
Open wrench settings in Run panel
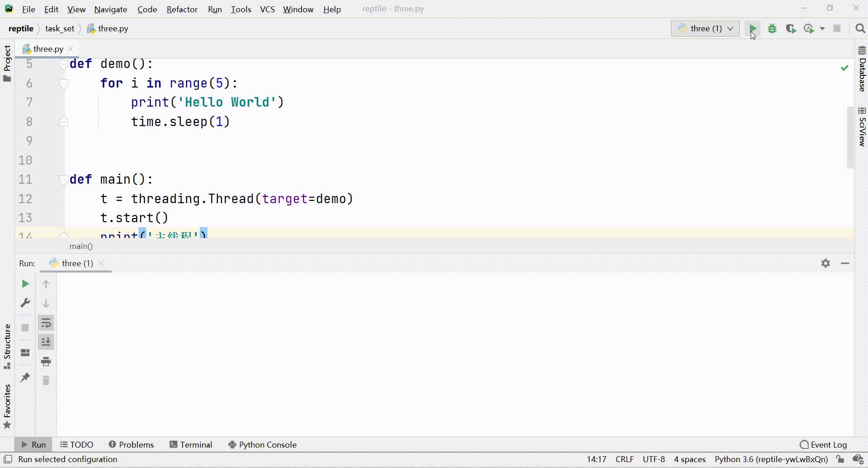point(25,303)
